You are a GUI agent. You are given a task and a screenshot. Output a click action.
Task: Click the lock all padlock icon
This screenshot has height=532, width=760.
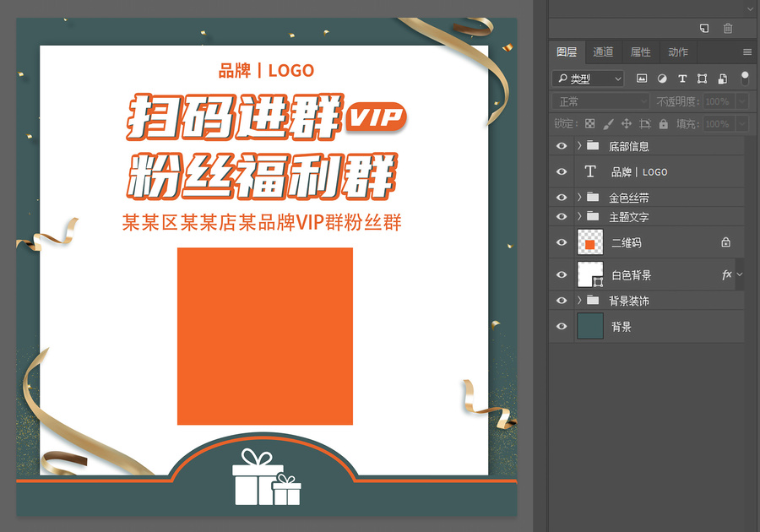click(x=664, y=124)
